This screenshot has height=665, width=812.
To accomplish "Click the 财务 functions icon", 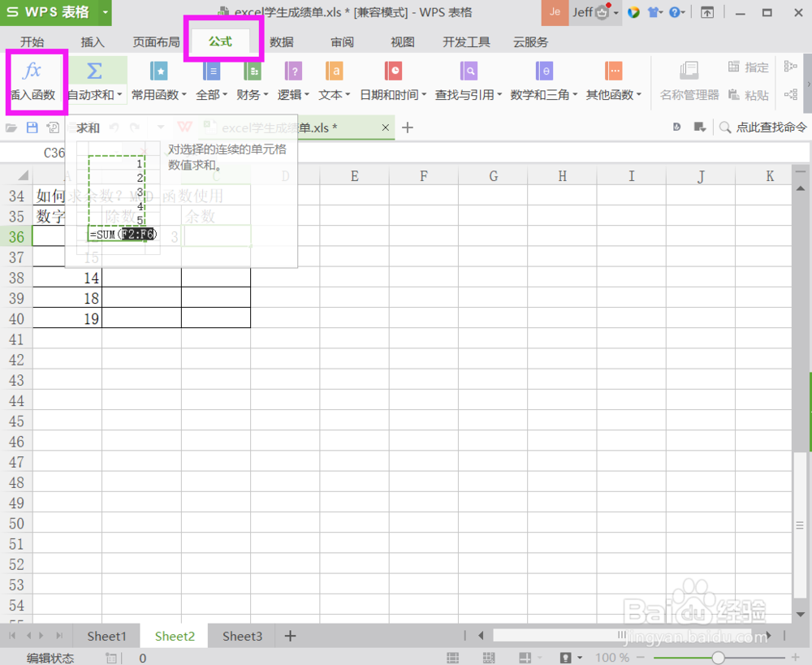I will click(253, 71).
